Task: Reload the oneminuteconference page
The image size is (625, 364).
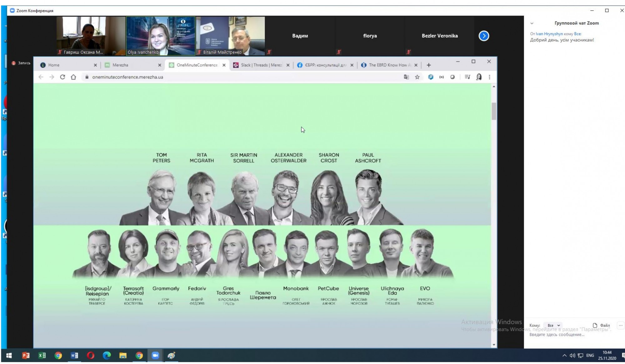Action: (x=62, y=77)
